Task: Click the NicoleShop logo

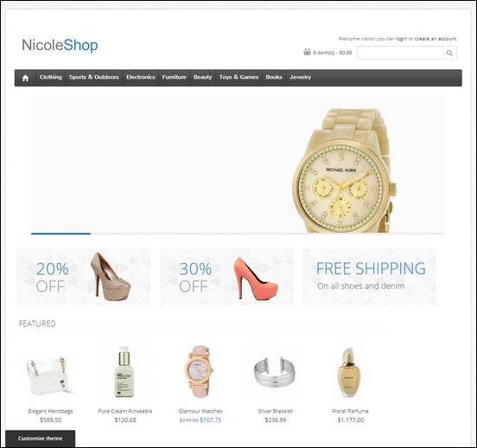Action: tap(60, 45)
